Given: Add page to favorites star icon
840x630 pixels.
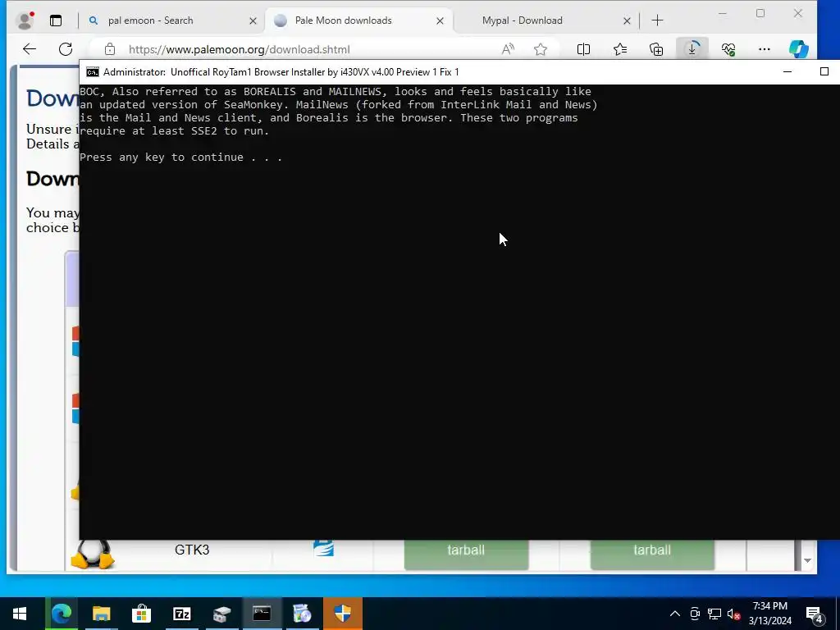Looking at the screenshot, I should click(541, 49).
